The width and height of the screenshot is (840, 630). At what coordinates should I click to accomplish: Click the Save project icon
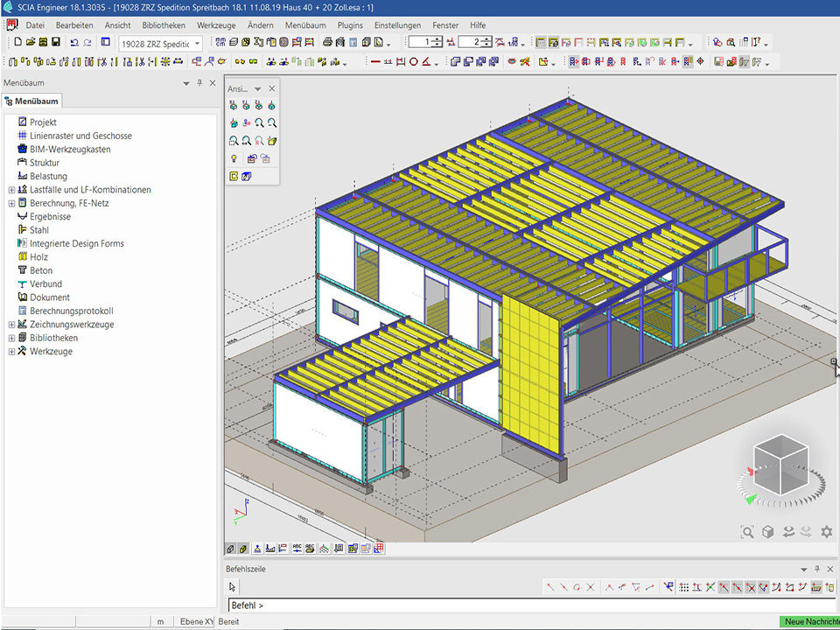coord(56,42)
